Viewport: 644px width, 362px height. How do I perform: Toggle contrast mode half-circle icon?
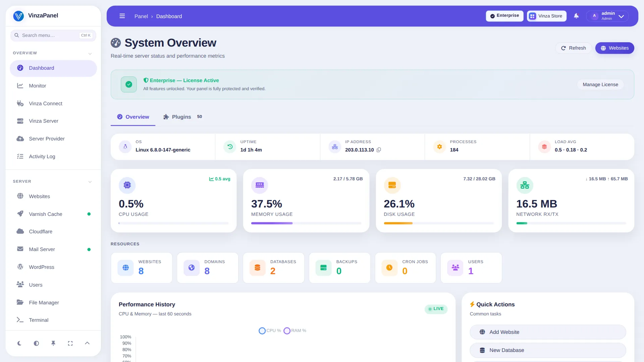[x=36, y=343]
